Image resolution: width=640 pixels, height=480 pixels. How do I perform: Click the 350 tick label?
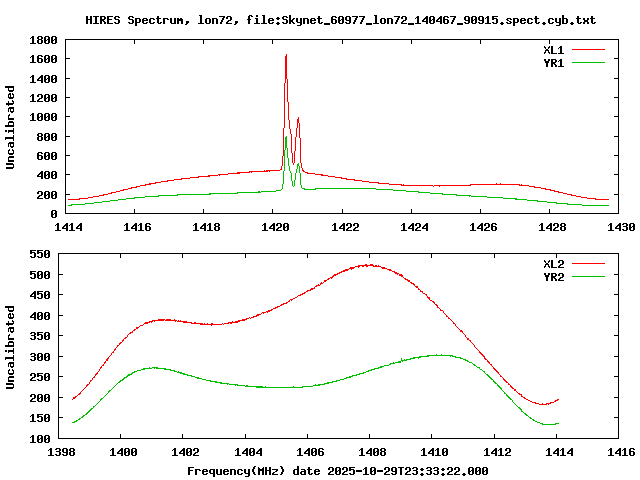pyautogui.click(x=40, y=336)
